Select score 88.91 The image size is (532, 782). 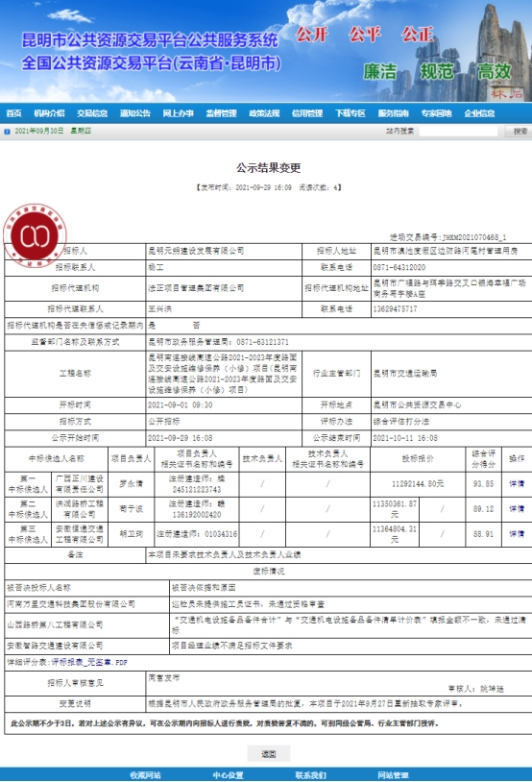[484, 533]
